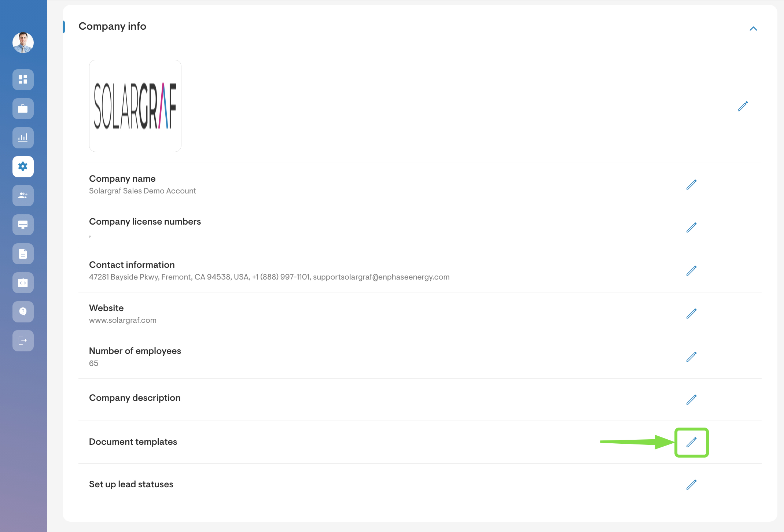Open the code brackets integrations icon
Viewport: 784px width, 532px height.
[x=23, y=282]
